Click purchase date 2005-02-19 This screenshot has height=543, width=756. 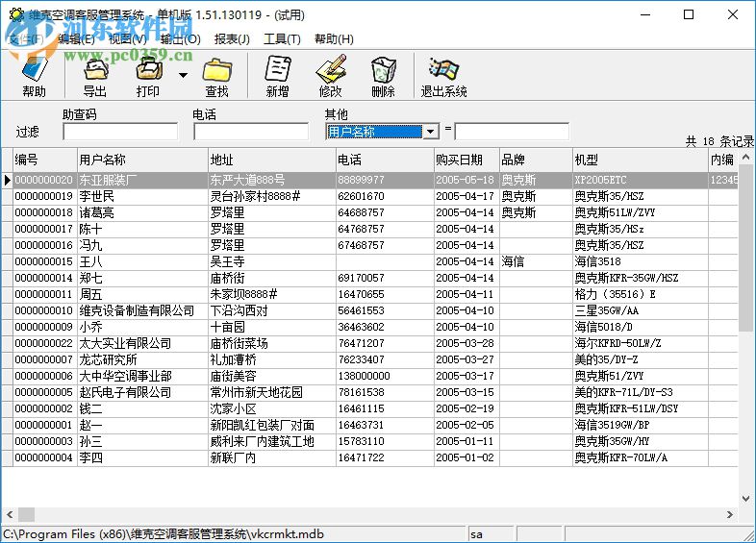[x=466, y=409]
